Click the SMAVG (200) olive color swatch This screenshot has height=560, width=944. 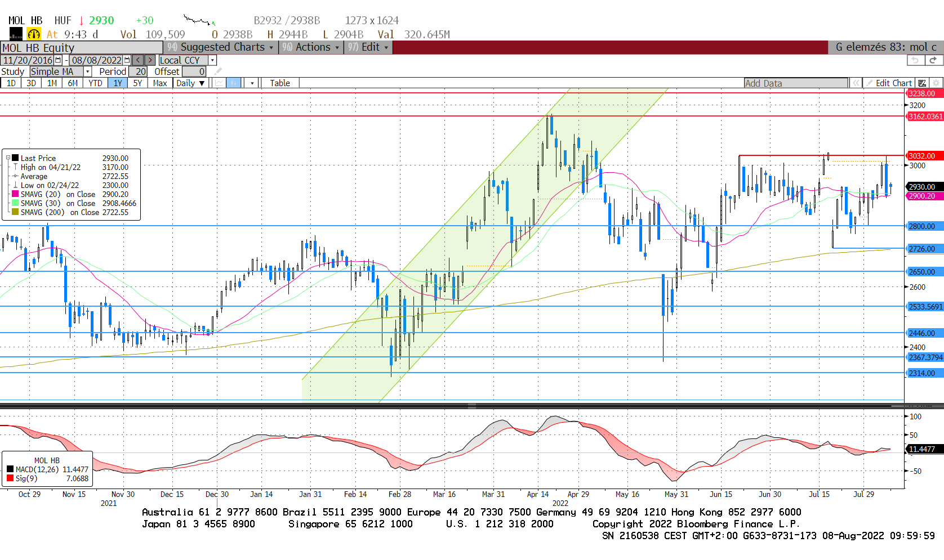tap(16, 212)
